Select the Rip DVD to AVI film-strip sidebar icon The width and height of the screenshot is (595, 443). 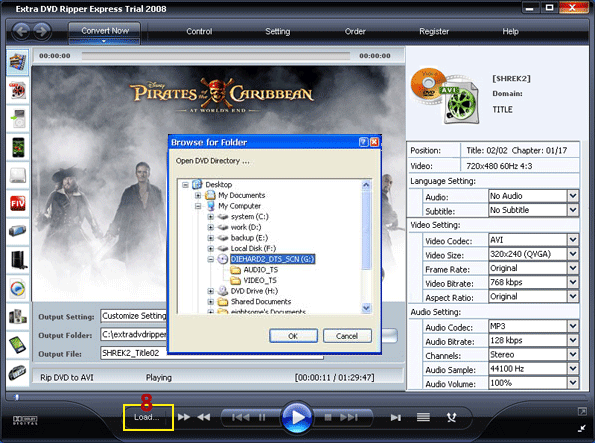coord(17,61)
